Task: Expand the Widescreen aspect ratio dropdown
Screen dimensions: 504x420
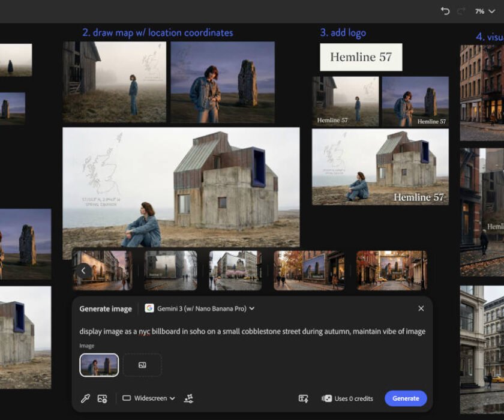Action: point(149,398)
